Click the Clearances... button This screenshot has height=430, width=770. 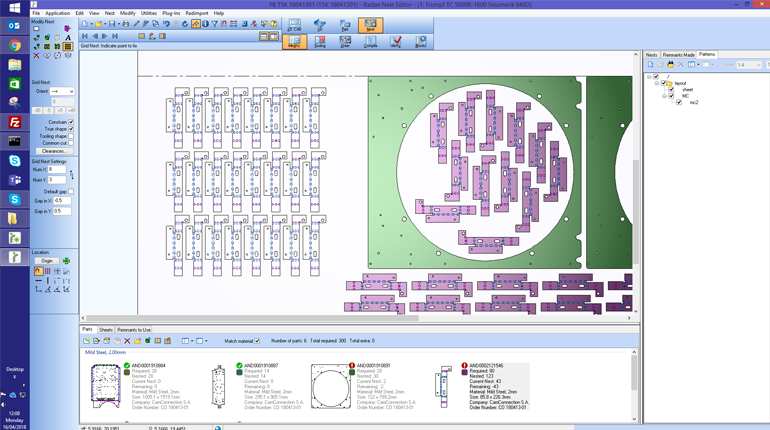pos(53,151)
